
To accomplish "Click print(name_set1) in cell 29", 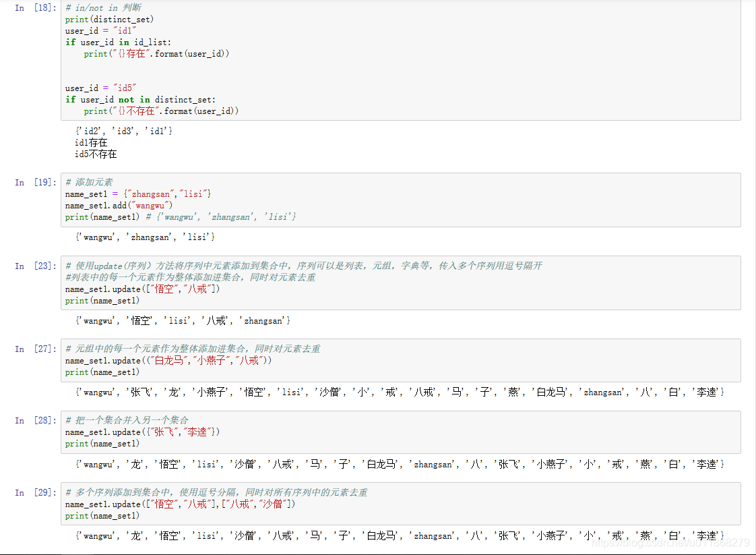I will 102,516.
